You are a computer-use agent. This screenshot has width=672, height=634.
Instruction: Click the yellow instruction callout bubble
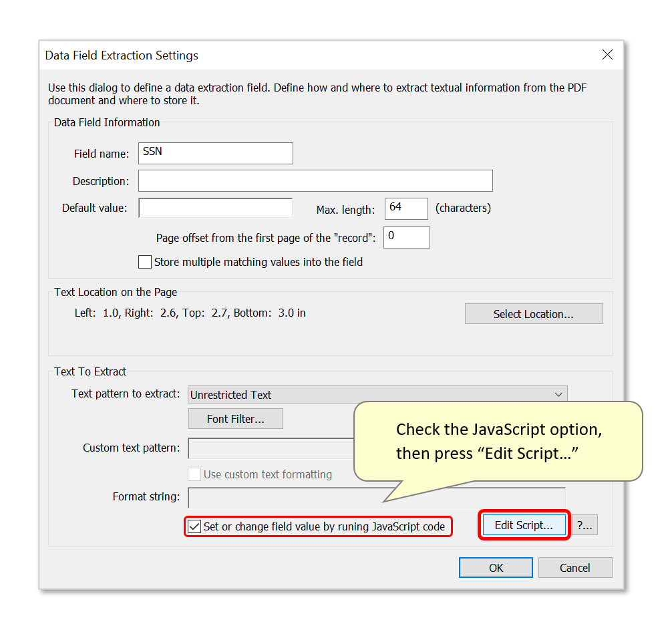click(500, 441)
